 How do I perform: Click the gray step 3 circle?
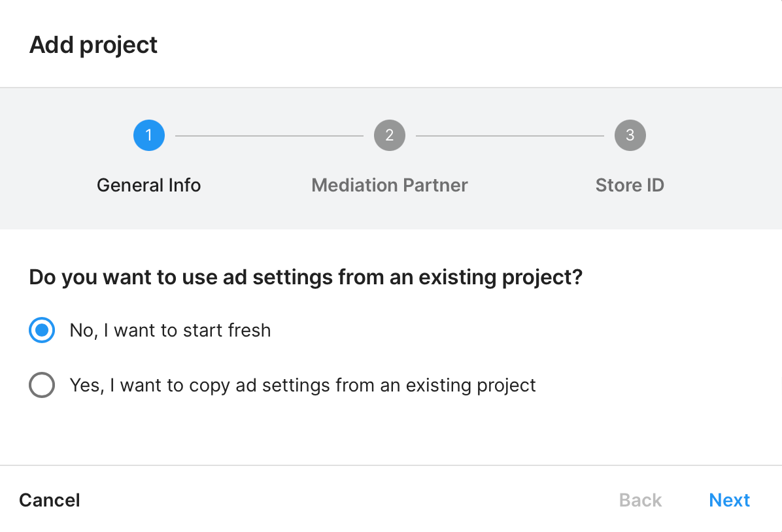630,135
